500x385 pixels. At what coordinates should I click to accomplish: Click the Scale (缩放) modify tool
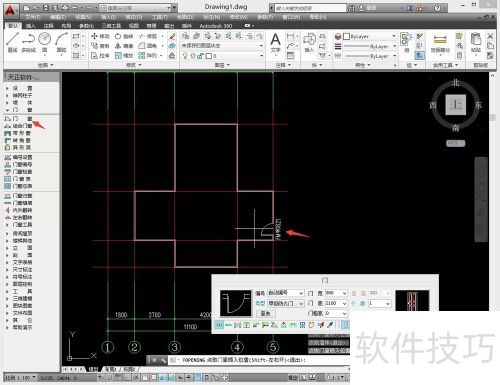tap(124, 55)
